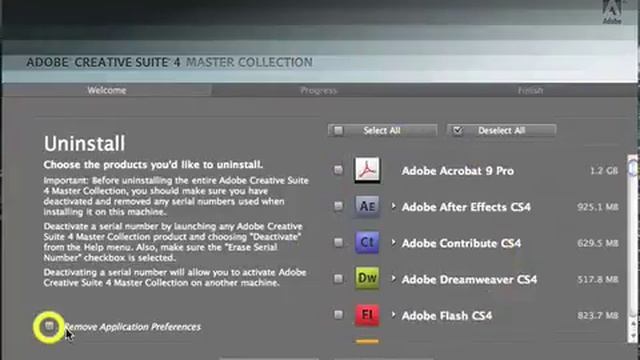Click the Deselect All button
Screen dimensions: 640x360
[x=501, y=131]
